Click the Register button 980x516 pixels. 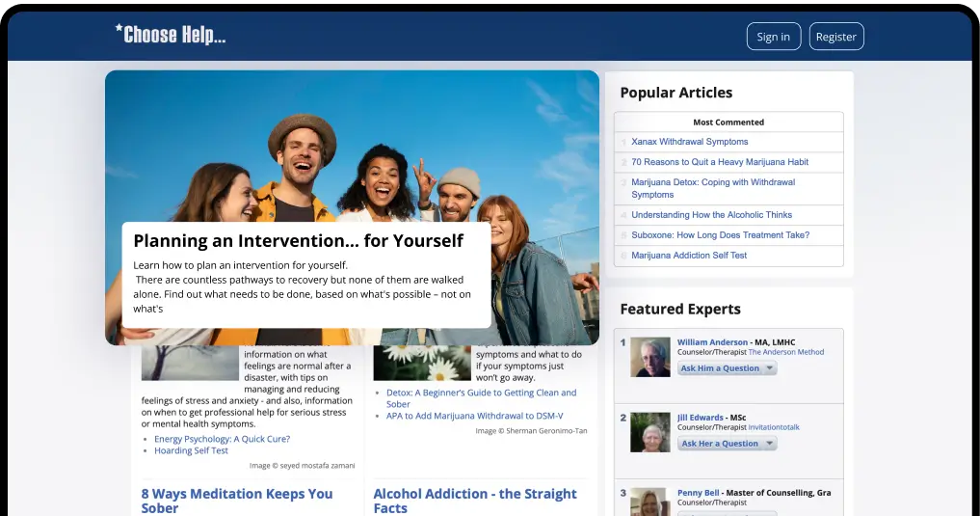point(835,37)
